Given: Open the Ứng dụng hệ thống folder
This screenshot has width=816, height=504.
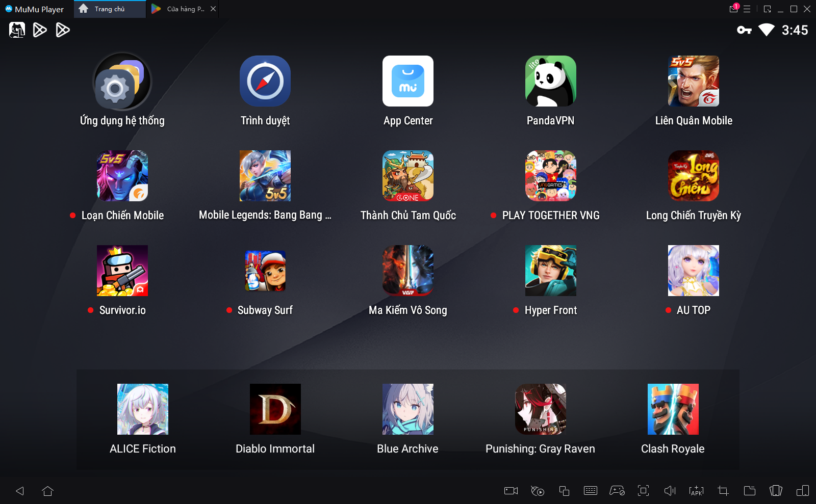Looking at the screenshot, I should (x=122, y=82).
